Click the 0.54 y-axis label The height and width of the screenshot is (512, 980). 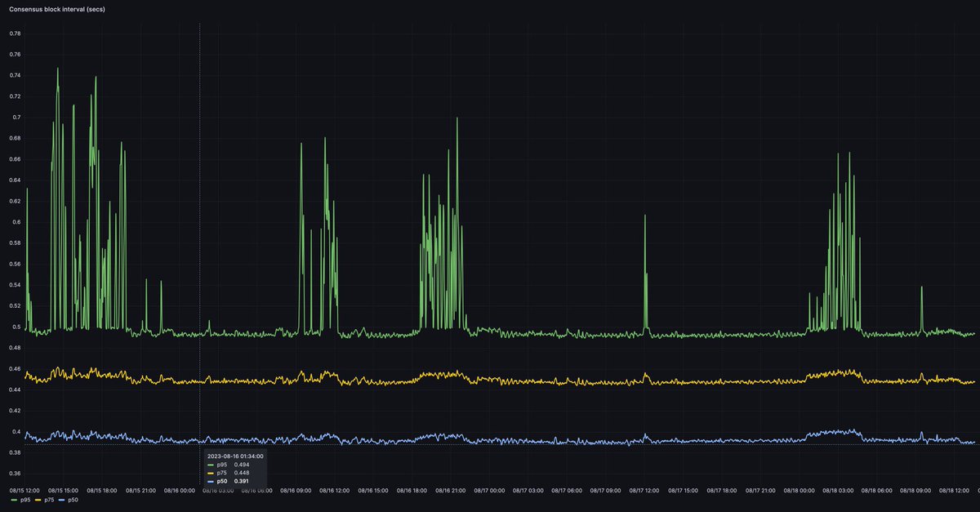15,285
